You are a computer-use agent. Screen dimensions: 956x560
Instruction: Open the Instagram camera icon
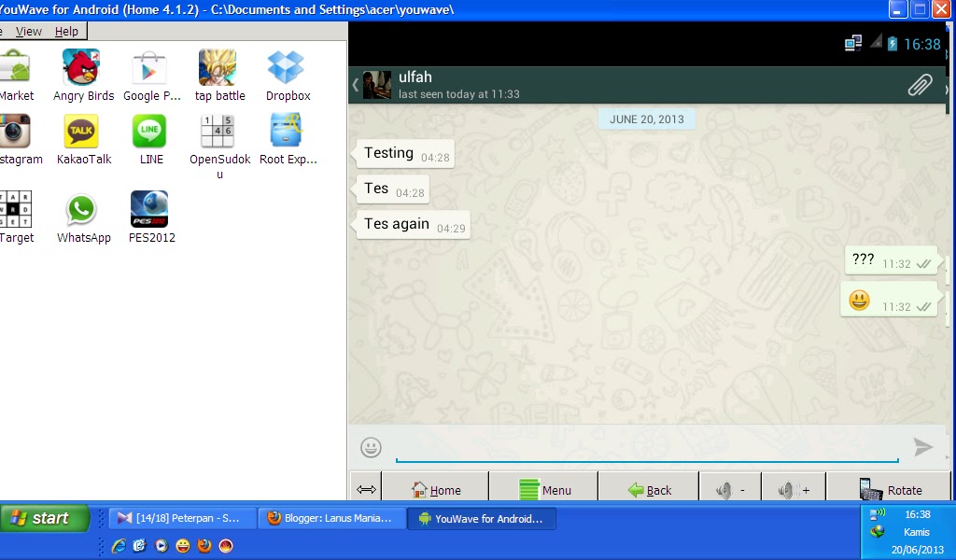[x=15, y=131]
